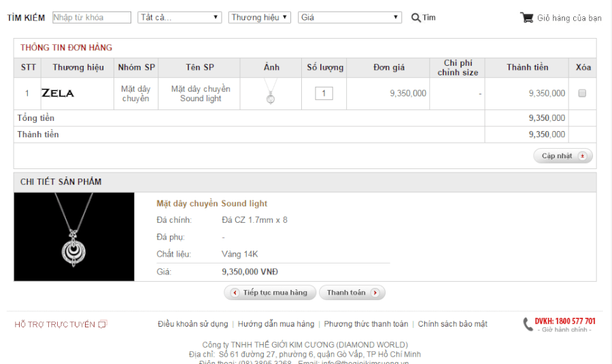Screen dimensions: 612x364
Task: Open the Thương hiệu brand dropdown
Action: [x=260, y=18]
